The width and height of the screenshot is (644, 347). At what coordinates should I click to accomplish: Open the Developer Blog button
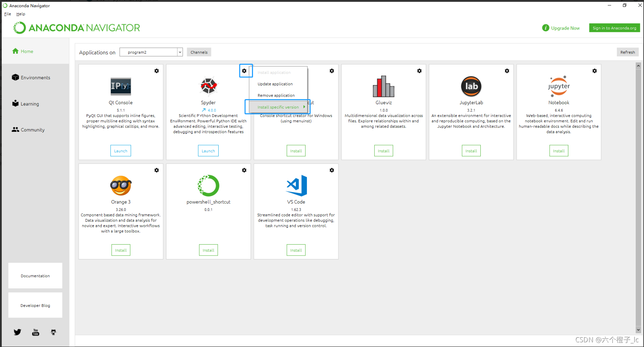(35, 305)
